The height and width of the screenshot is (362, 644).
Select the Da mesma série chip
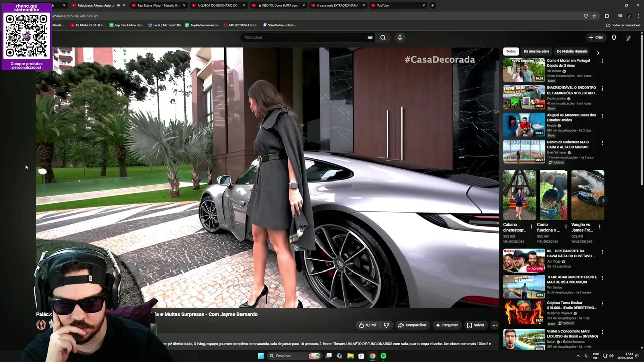pos(536,51)
